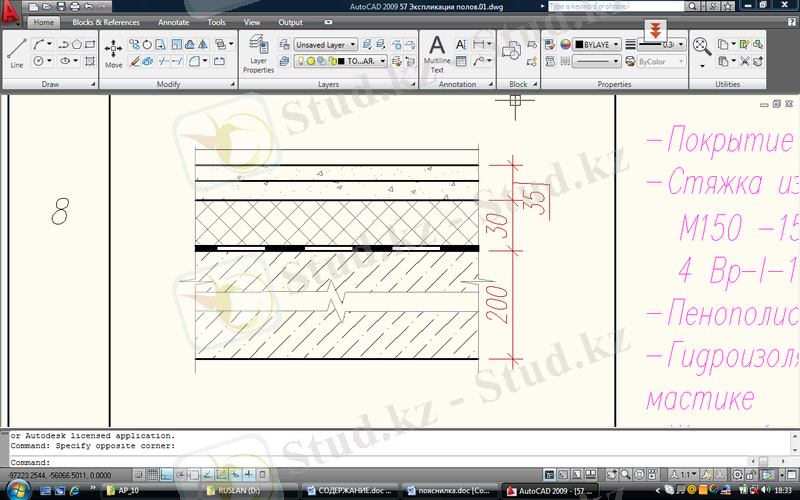Screen dimensions: 800x500
Task: Select the Line drawing tool
Action: [17, 50]
